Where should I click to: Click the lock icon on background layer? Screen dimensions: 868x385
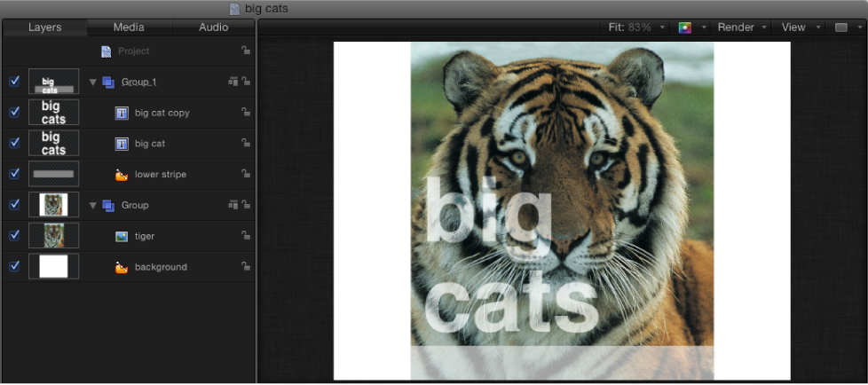[246, 267]
